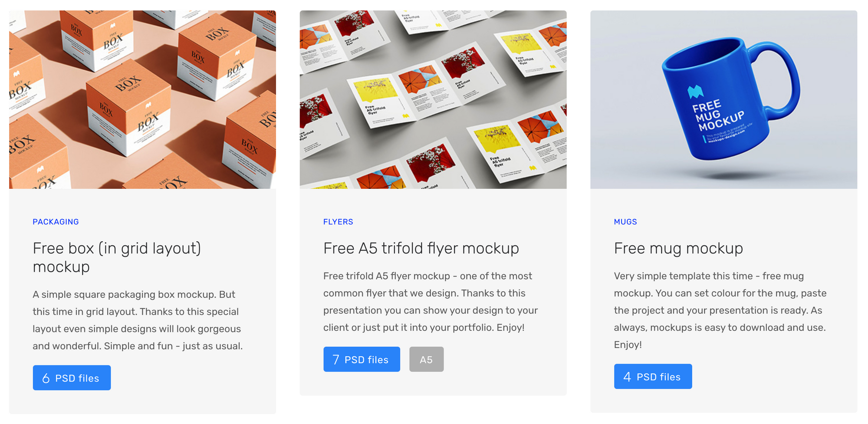Open the Free box (in grid layout) mockup title
Image resolution: width=868 pixels, height=424 pixels.
pyautogui.click(x=117, y=257)
